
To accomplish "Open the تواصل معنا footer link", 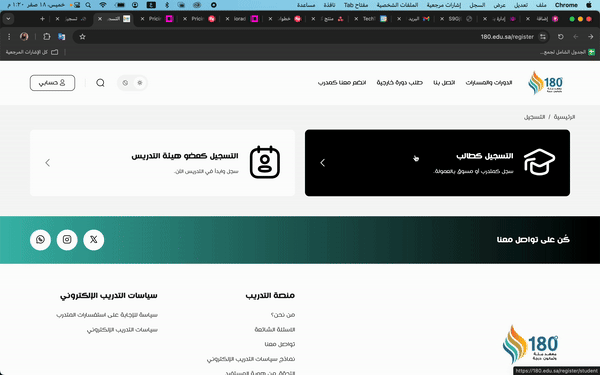I will [280, 344].
